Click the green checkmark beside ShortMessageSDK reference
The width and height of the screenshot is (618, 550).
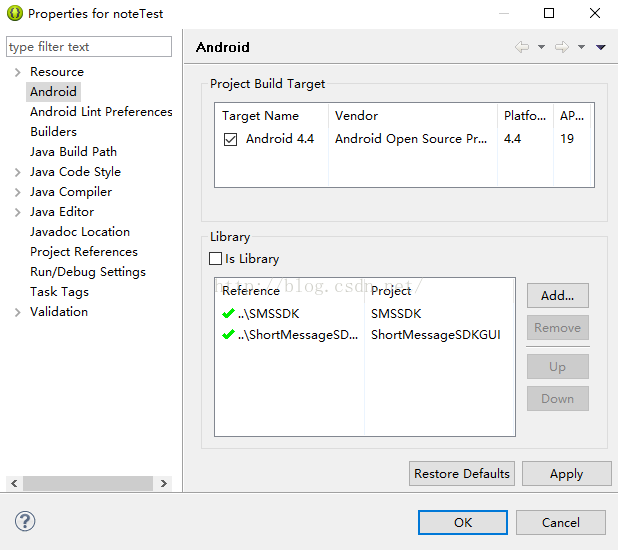229,335
